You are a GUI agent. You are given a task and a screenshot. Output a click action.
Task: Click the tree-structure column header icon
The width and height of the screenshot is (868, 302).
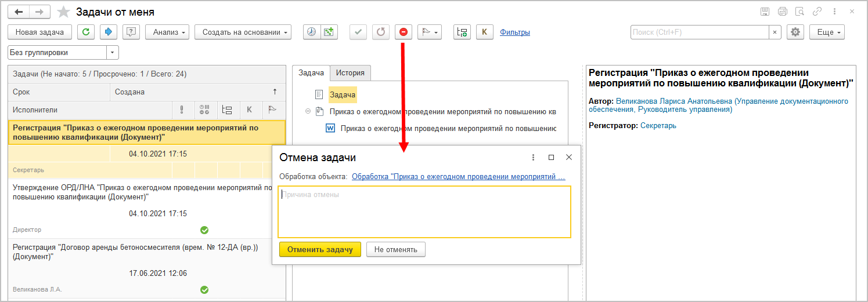[228, 110]
